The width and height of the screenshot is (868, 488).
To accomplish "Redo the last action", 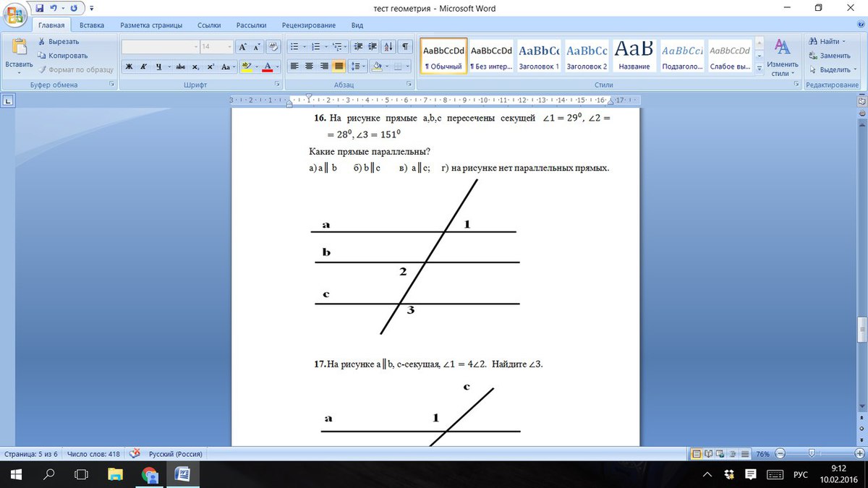I will [74, 7].
